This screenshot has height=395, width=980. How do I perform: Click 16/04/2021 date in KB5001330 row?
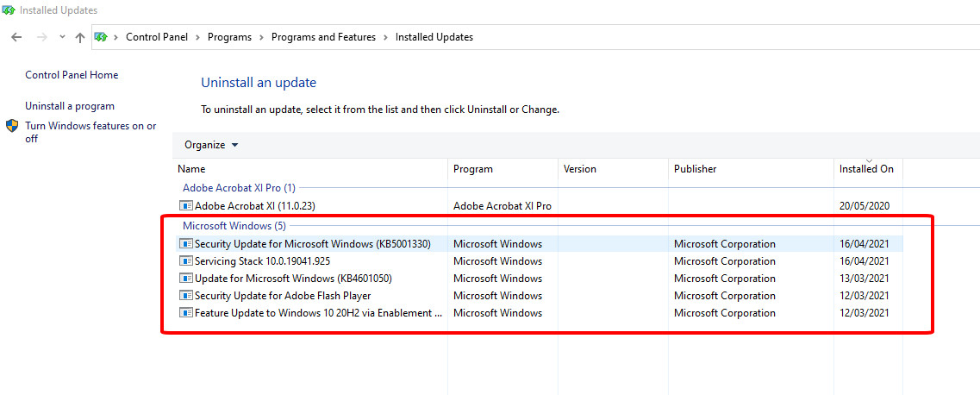click(865, 244)
